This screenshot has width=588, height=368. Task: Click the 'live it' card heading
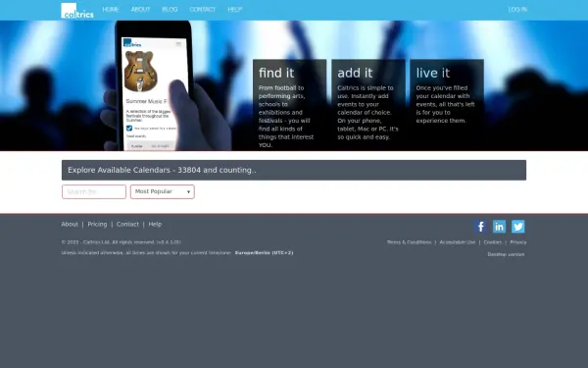[x=433, y=73]
